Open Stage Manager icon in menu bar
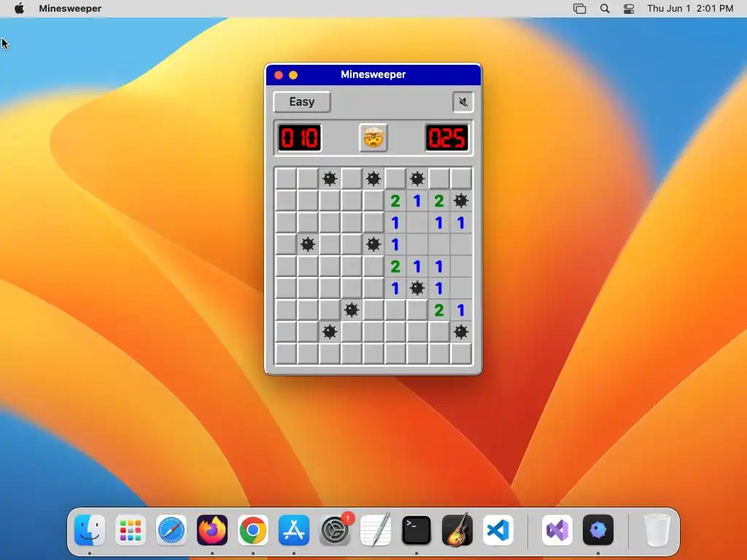Image resolution: width=747 pixels, height=560 pixels. 579,9
